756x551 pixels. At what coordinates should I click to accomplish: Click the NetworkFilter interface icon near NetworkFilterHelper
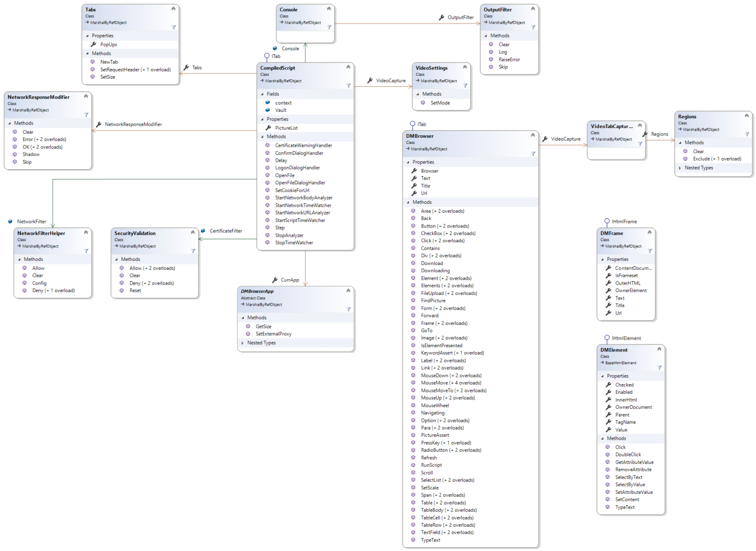pyautogui.click(x=10, y=222)
